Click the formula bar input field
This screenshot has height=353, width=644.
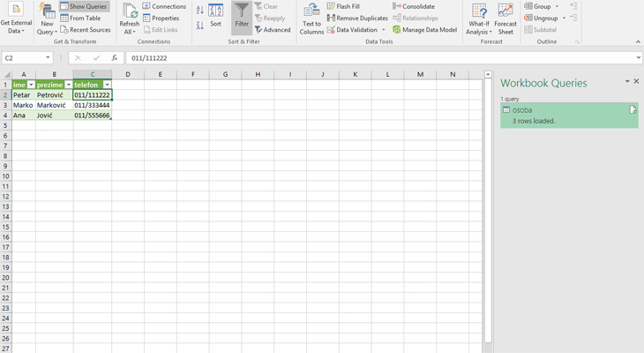[379, 58]
